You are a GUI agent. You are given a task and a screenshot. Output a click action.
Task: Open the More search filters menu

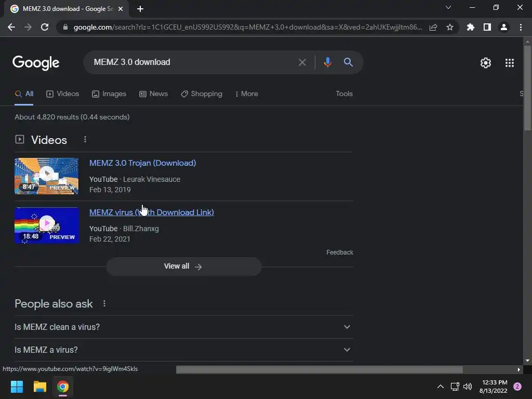click(247, 94)
